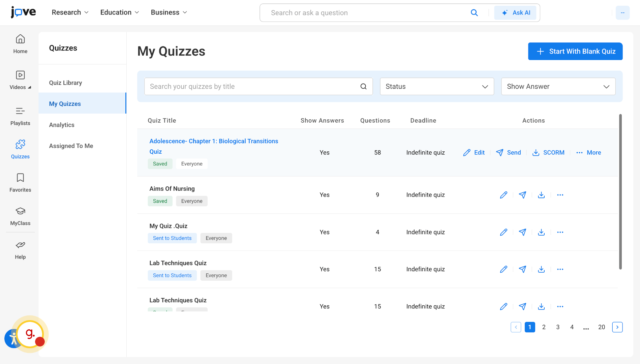Click the SCORM download icon for first Lab Techniques Quiz
Screen dimensions: 640x364
coord(541,269)
